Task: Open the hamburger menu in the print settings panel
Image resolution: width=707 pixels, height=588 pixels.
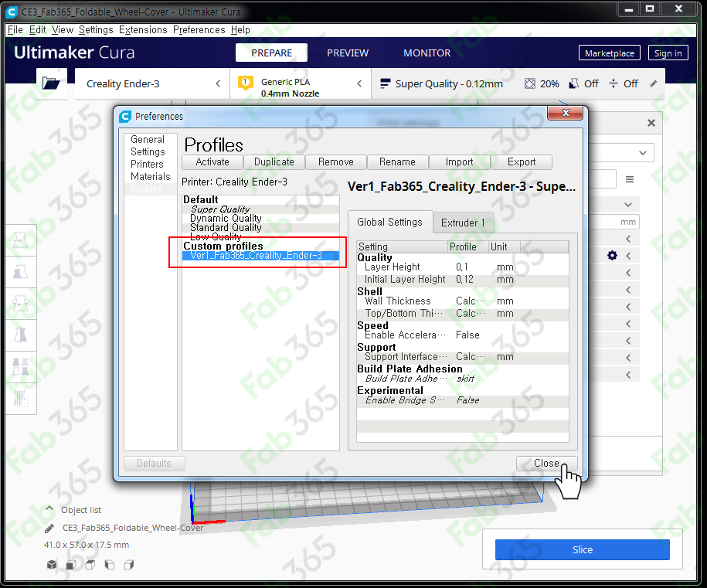Action: click(x=630, y=179)
